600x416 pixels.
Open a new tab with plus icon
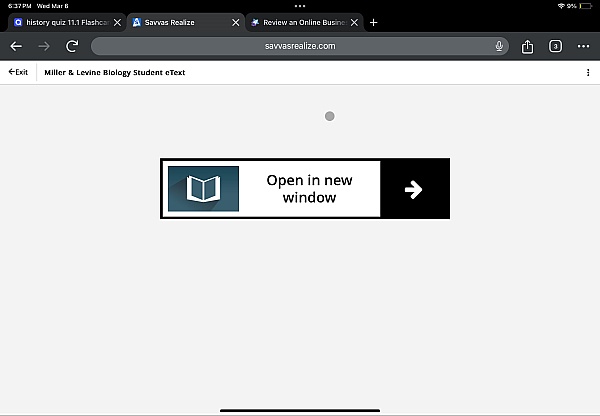click(374, 22)
